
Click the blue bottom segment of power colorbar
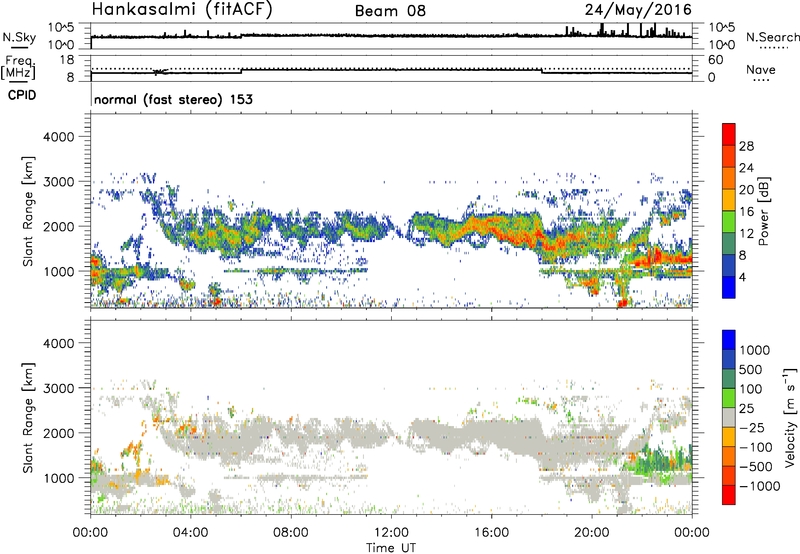click(x=729, y=287)
